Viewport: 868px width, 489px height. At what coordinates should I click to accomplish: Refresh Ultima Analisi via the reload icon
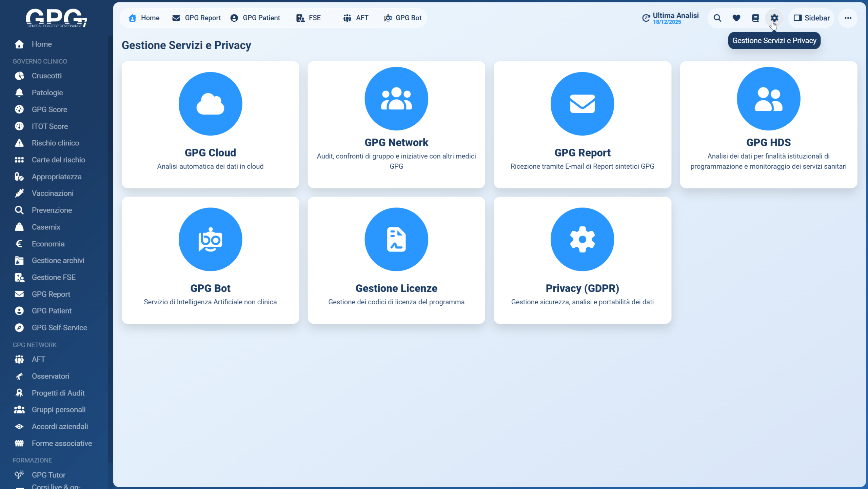point(646,18)
